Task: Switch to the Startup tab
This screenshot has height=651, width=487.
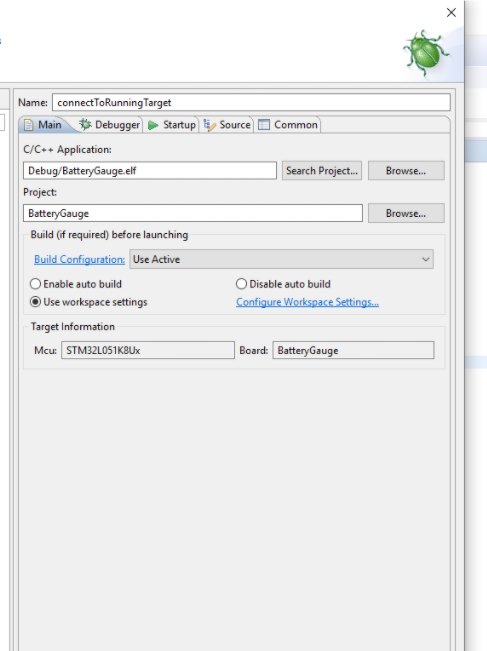Action: pos(172,125)
